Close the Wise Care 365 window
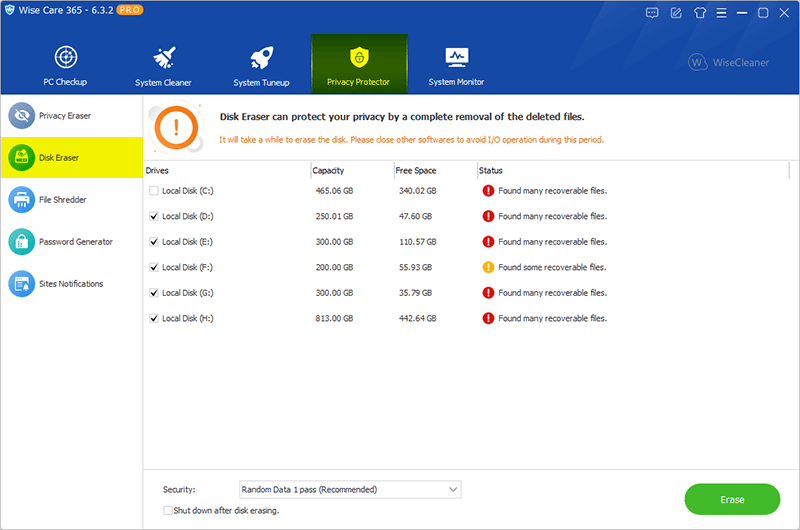Screen dimensions: 800x530 784,13
